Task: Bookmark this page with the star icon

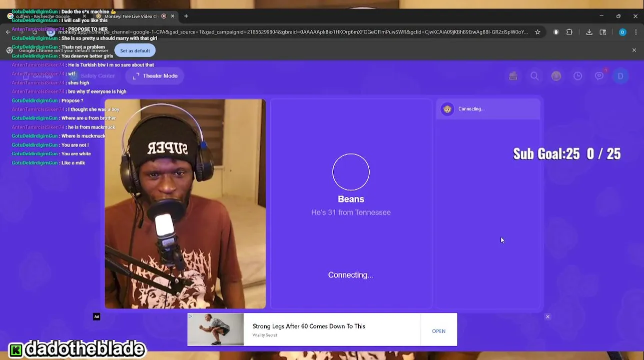Action: coord(537,32)
